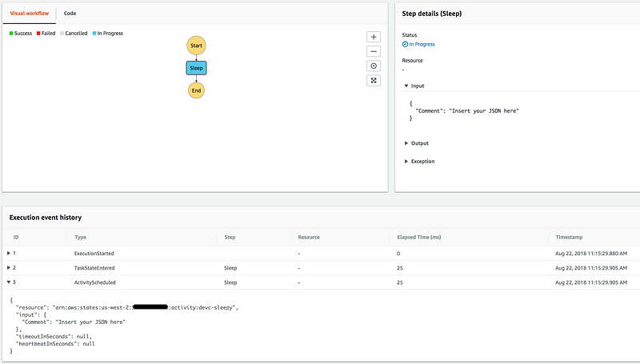Viewport: 640px width, 364px height.
Task: Expand event 2 TaskStateEntered row
Action: pos(9,268)
